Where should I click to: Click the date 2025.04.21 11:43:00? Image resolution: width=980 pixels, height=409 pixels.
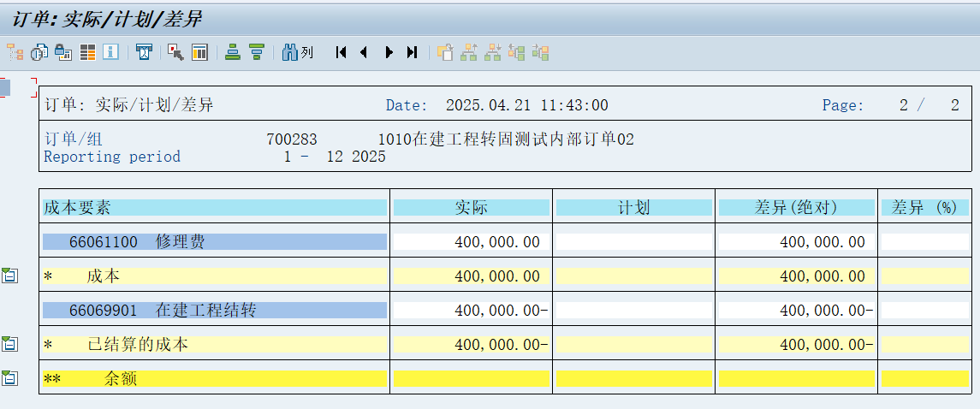(527, 105)
